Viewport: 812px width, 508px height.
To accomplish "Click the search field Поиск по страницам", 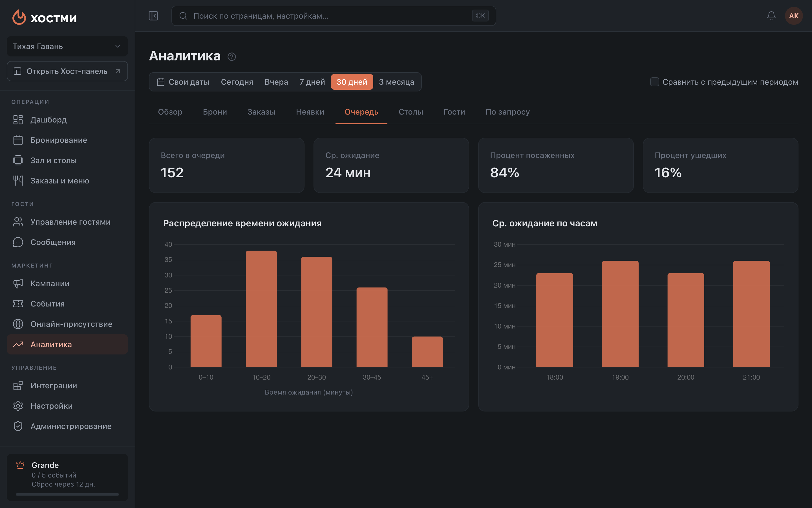I will (334, 16).
